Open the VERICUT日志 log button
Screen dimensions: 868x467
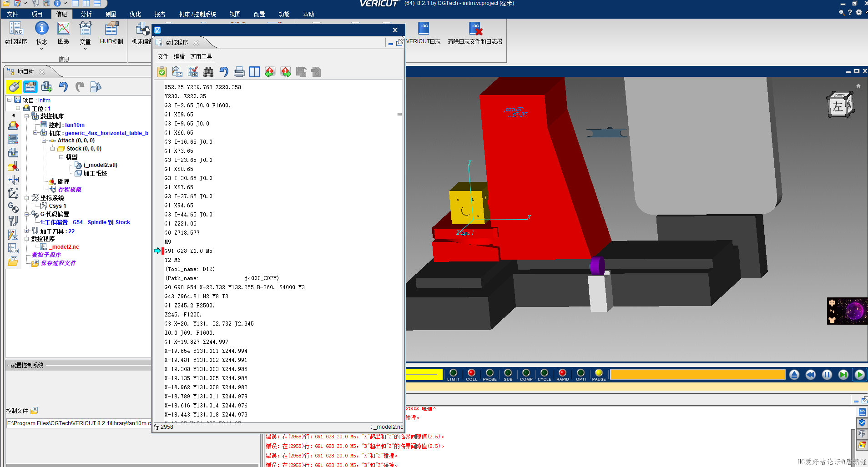pyautogui.click(x=424, y=33)
